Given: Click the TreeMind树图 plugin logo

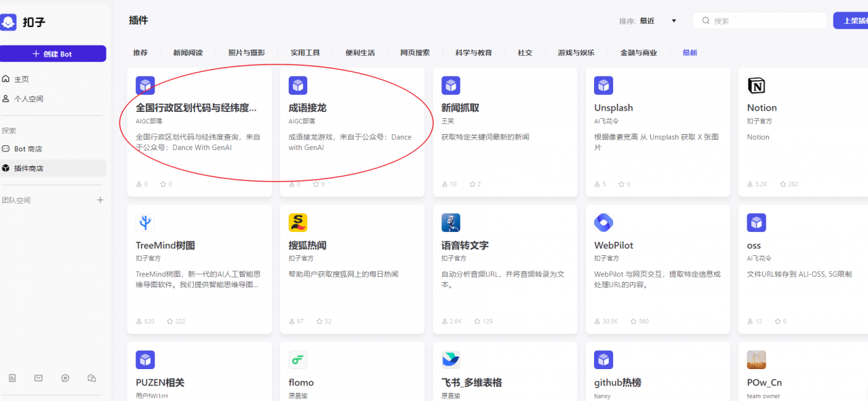Looking at the screenshot, I should click(x=145, y=223).
